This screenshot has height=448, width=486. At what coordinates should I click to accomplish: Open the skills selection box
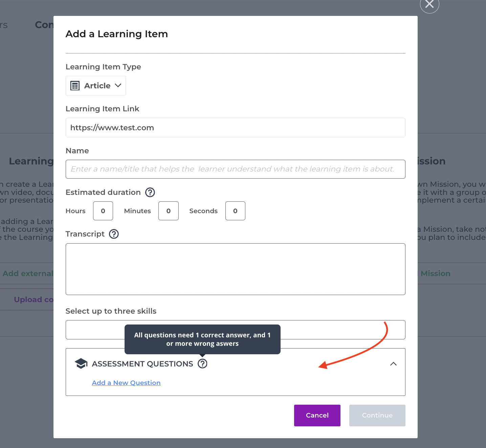[x=338, y=330]
